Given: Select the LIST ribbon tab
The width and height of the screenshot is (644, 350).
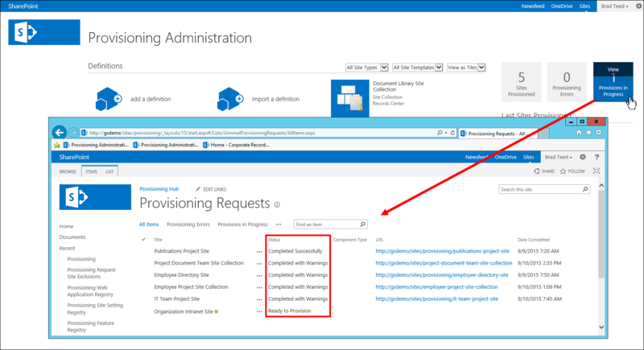Looking at the screenshot, I should tap(109, 171).
